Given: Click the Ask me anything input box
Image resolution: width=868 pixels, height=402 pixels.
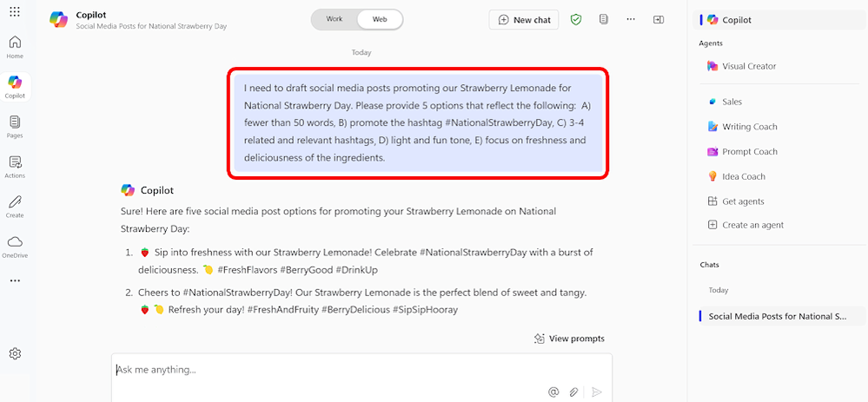Looking at the screenshot, I should pos(330,370).
